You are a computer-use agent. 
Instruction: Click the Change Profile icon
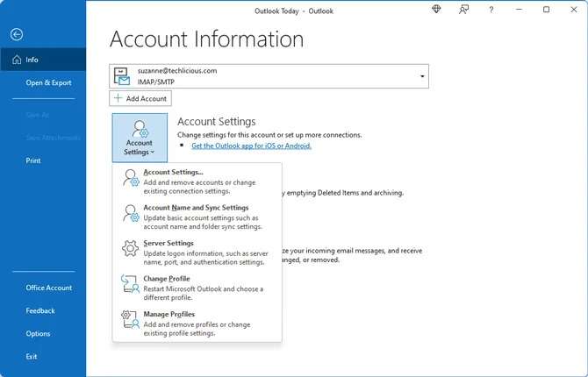click(x=130, y=284)
